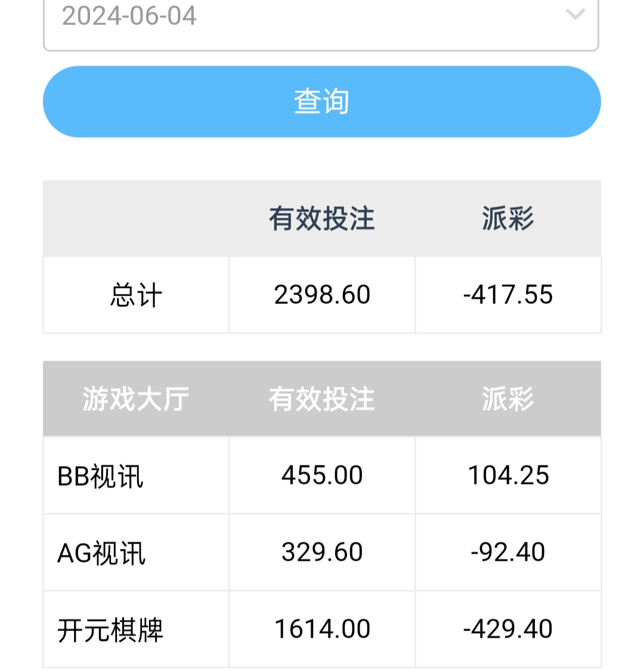Click AG视讯 payout value -92.40

[508, 552]
